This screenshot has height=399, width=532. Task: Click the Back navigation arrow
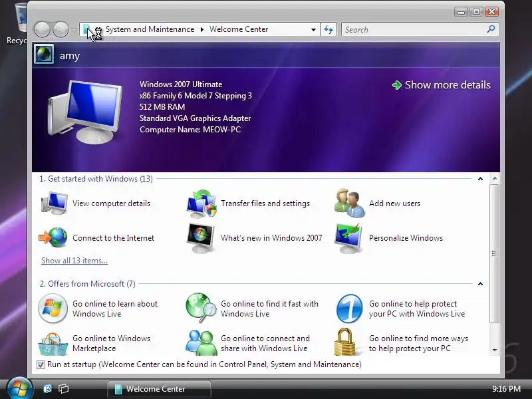click(42, 29)
